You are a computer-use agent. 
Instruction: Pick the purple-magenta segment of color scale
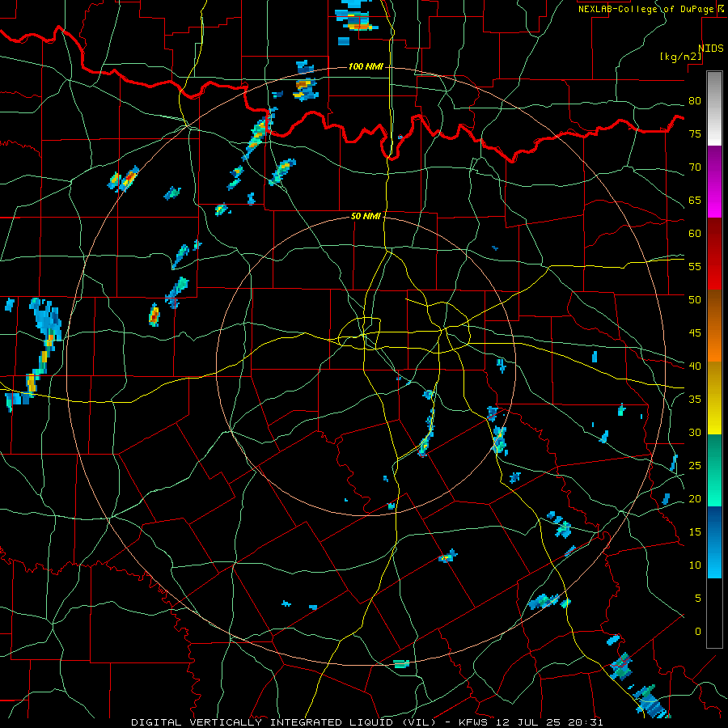pyautogui.click(x=714, y=182)
